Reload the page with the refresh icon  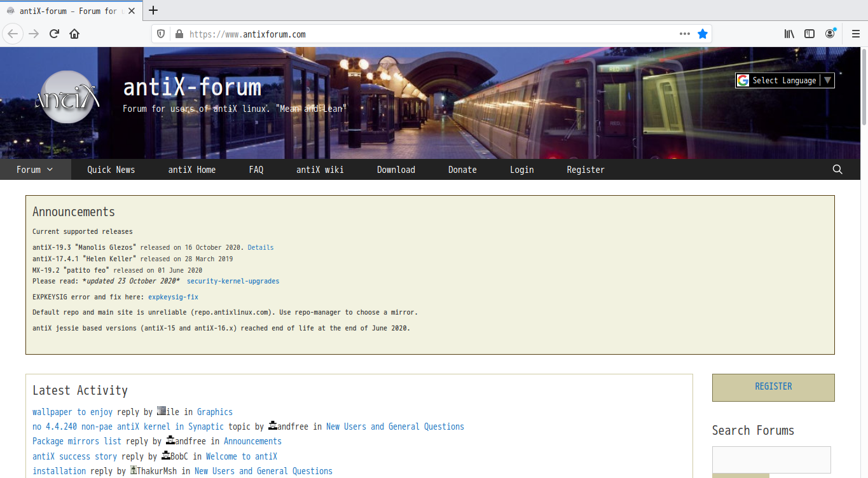pyautogui.click(x=54, y=34)
